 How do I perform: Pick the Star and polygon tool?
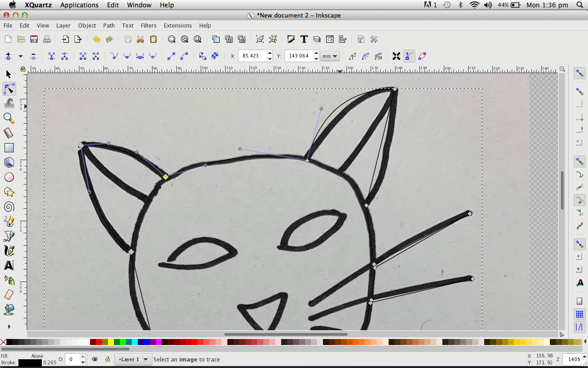9,192
